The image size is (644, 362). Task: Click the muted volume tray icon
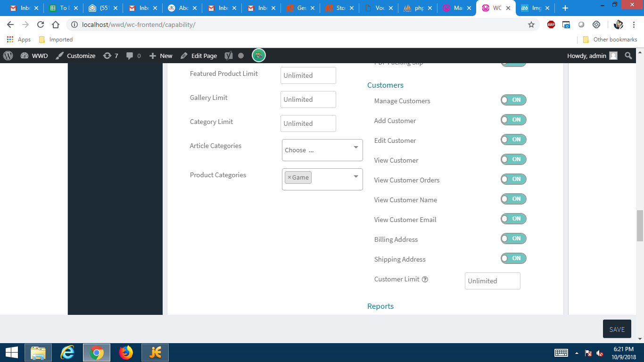(600, 353)
